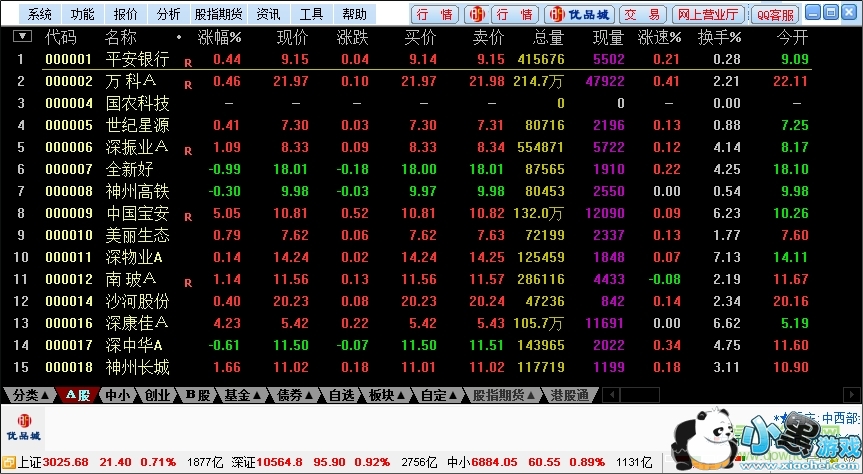Expand the 板块 tab menu
The image size is (863, 474).
(387, 395)
